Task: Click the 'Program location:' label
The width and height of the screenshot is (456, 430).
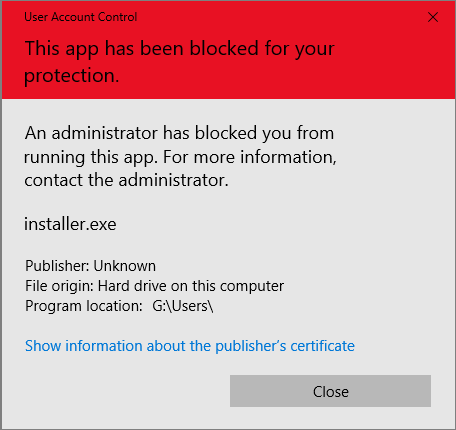Action: pos(84,306)
